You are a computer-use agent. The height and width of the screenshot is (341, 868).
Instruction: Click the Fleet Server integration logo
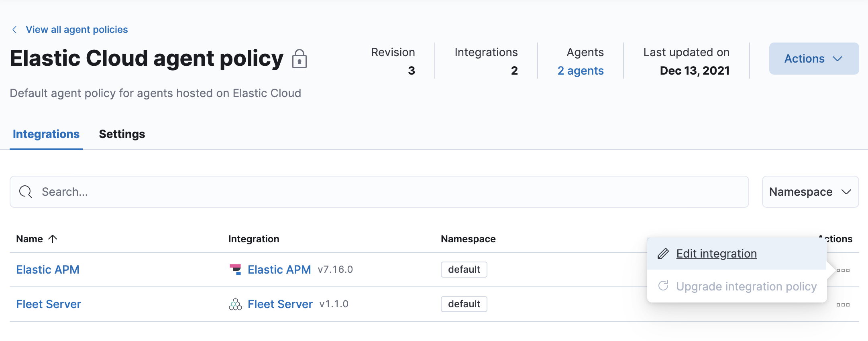click(235, 304)
